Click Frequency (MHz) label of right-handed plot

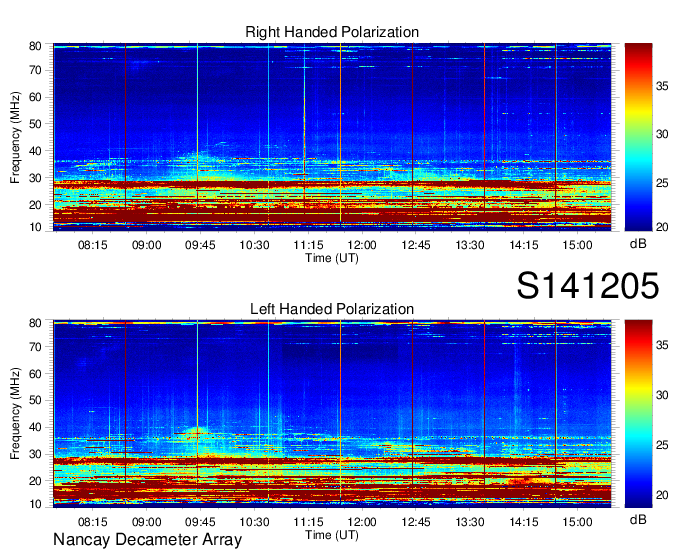pos(15,137)
